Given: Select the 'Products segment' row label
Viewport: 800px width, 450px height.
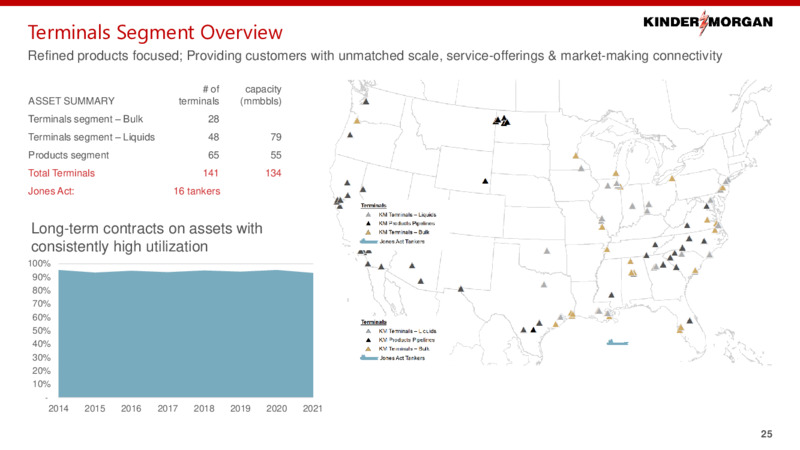Looking at the screenshot, I should click(x=68, y=155).
